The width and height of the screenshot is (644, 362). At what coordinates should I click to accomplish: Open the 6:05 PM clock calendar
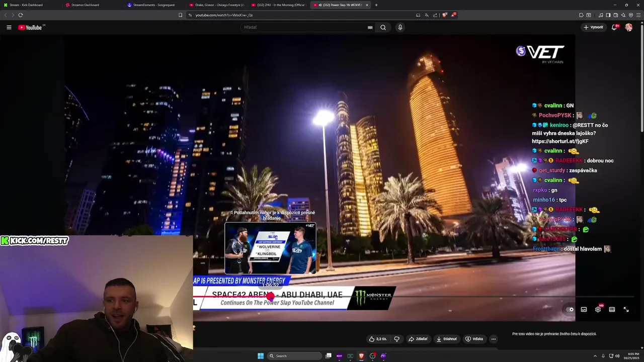coord(631,356)
